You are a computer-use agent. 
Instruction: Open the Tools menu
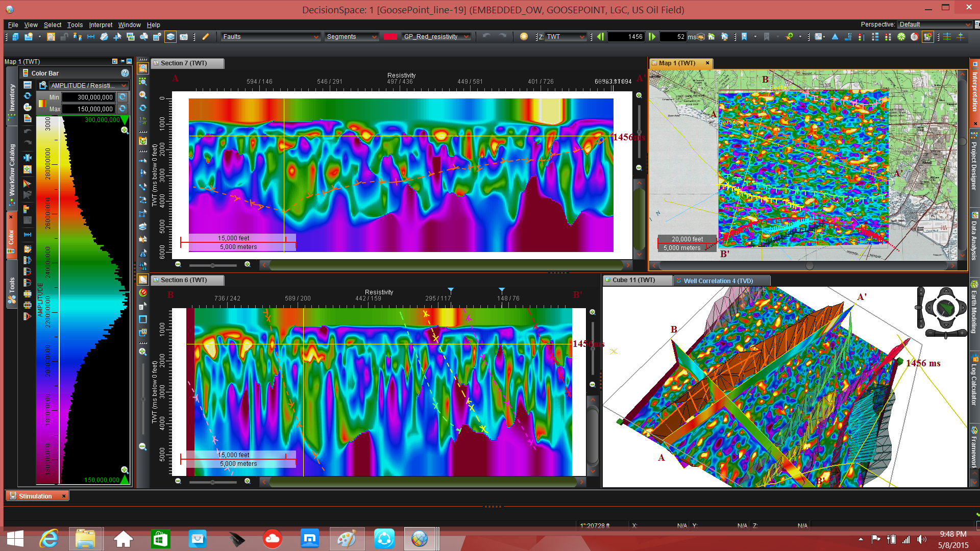(75, 24)
